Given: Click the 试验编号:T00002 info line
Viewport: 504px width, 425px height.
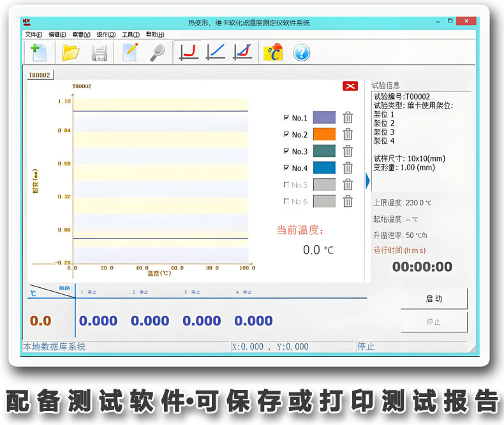Looking at the screenshot, I should point(401,96).
